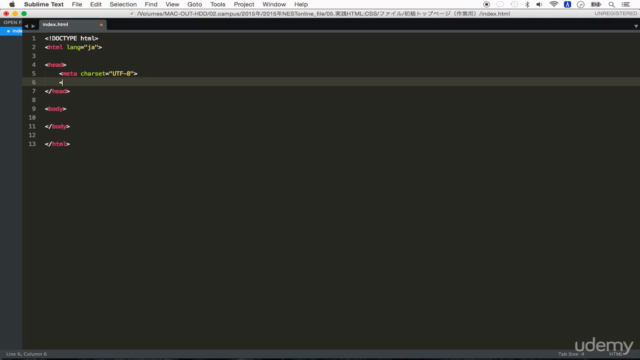Open the Apple menu icon

coord(12,4)
